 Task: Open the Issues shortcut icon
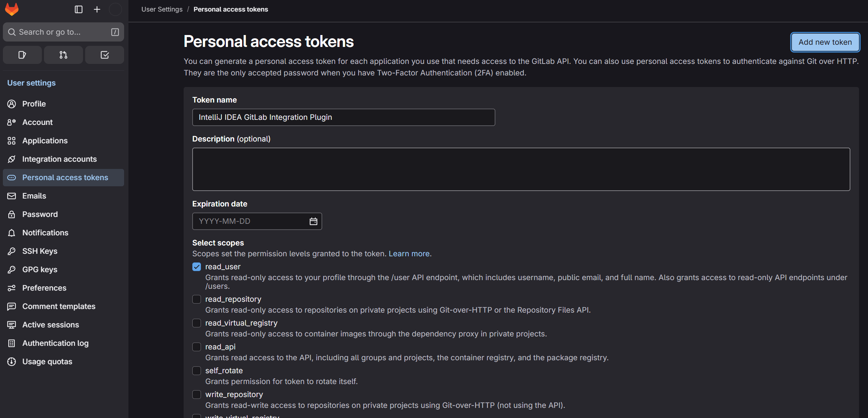(22, 55)
